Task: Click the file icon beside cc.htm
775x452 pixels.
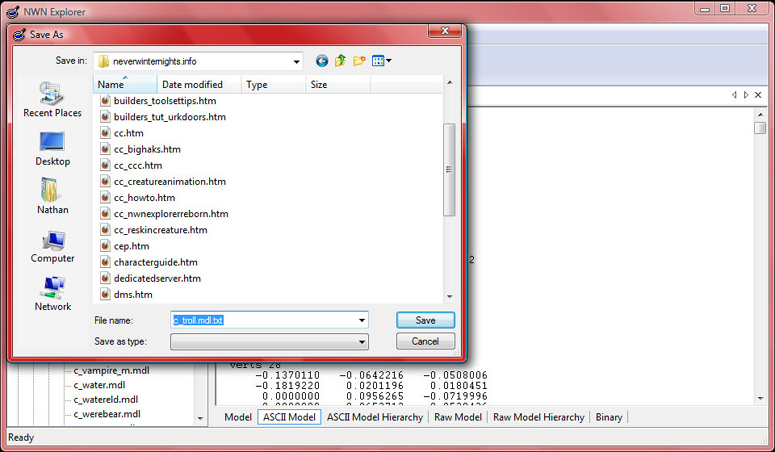Action: pos(105,133)
